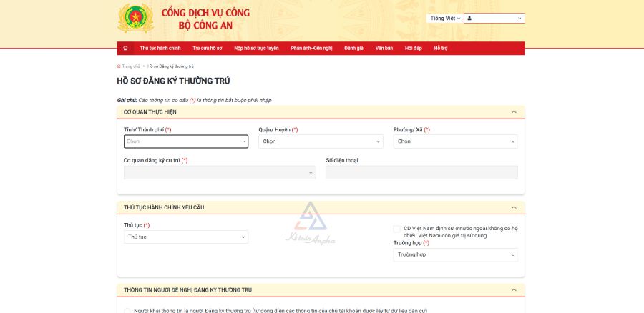Image resolution: width=644 pixels, height=313 pixels.
Task: Click the Số điện thoại input field
Action: point(421,172)
